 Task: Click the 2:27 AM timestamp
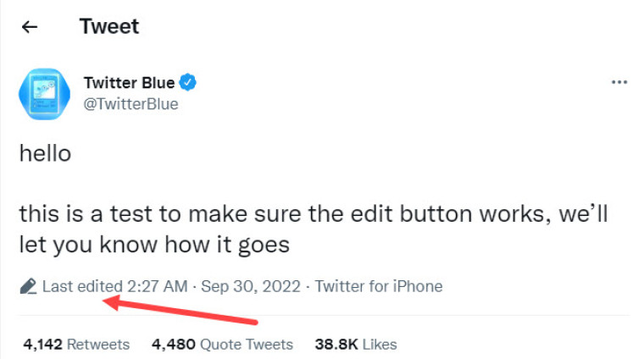(157, 286)
